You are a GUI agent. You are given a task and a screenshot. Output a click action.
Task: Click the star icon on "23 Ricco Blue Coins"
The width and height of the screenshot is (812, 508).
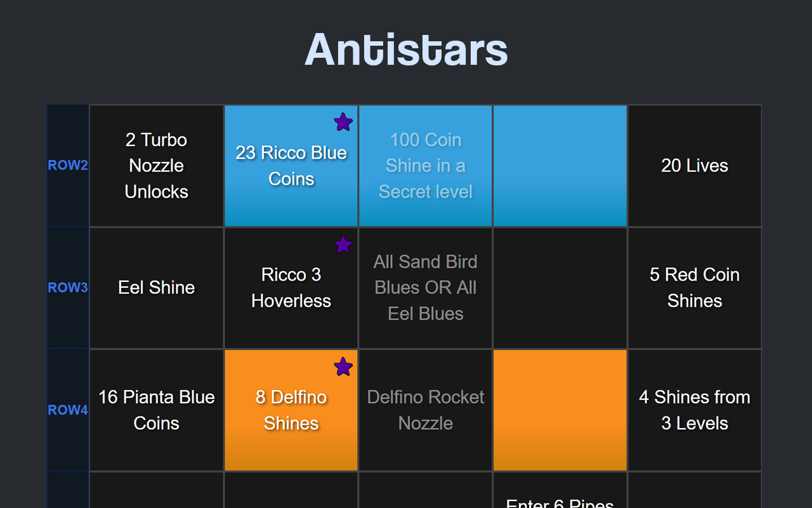pos(343,121)
